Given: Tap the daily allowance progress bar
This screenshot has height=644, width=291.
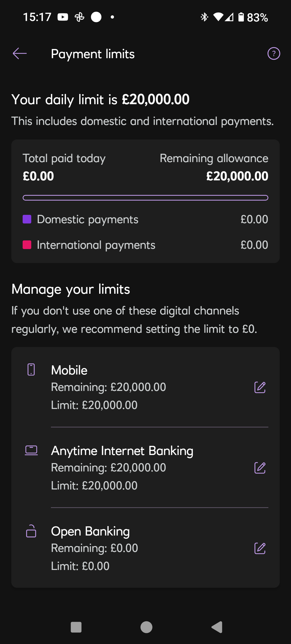Looking at the screenshot, I should (145, 198).
